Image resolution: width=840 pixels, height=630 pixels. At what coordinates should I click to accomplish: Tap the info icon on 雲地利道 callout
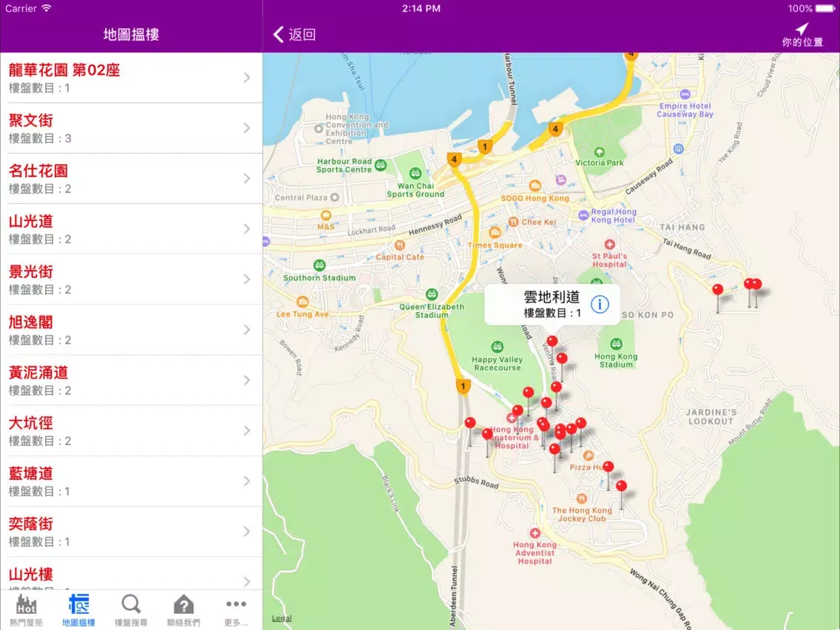[602, 303]
